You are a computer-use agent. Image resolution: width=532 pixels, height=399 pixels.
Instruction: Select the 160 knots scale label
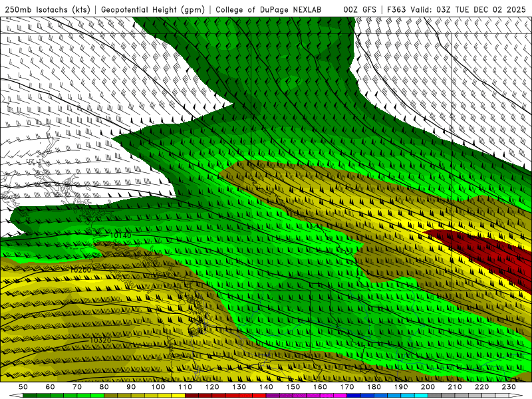(320, 387)
